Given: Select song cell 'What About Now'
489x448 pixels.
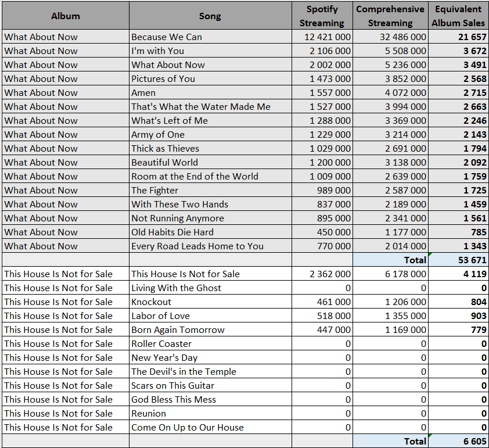Looking at the screenshot, I should coord(210,65).
